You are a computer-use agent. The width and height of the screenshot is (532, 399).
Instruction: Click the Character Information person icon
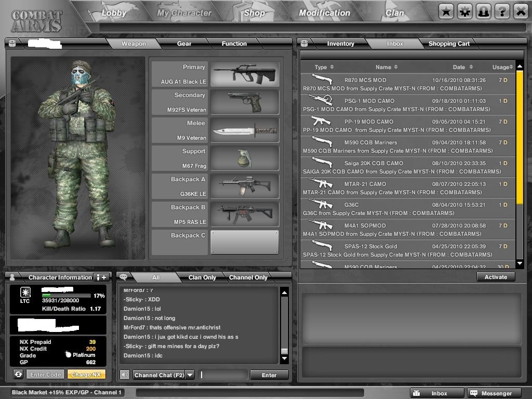pos(12,277)
